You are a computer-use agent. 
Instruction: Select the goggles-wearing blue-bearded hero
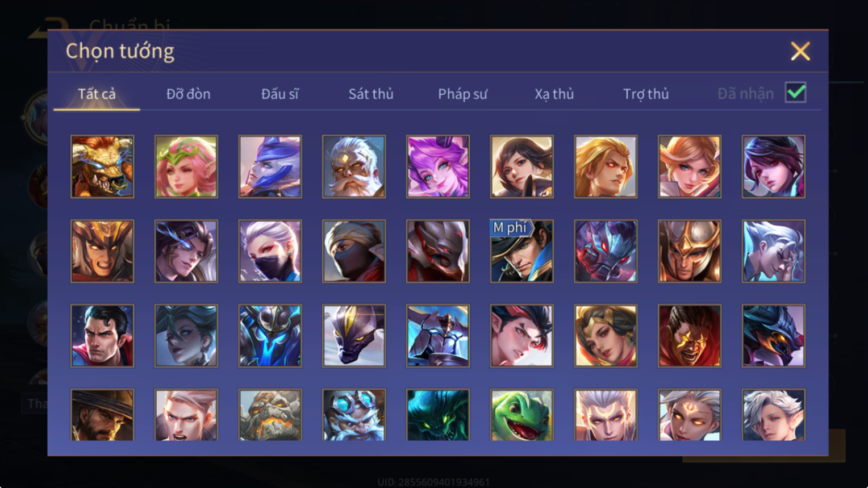(x=354, y=415)
